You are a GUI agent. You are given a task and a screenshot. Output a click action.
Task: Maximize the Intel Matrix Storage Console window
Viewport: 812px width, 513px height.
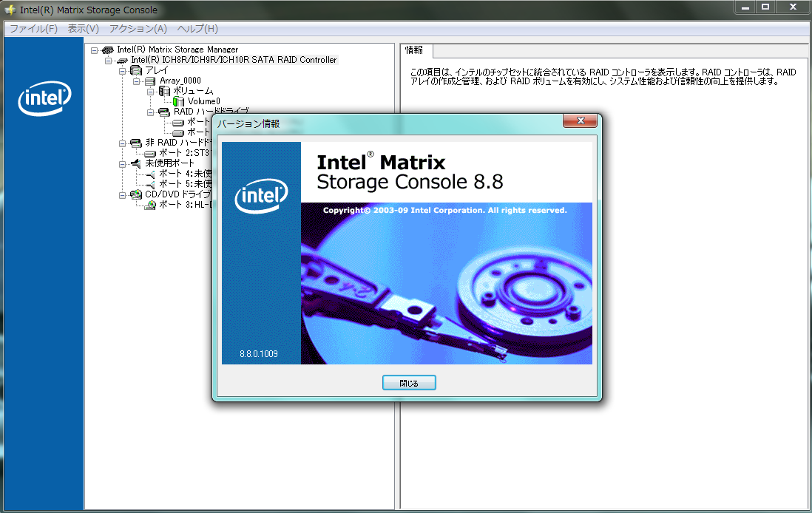(x=765, y=7)
